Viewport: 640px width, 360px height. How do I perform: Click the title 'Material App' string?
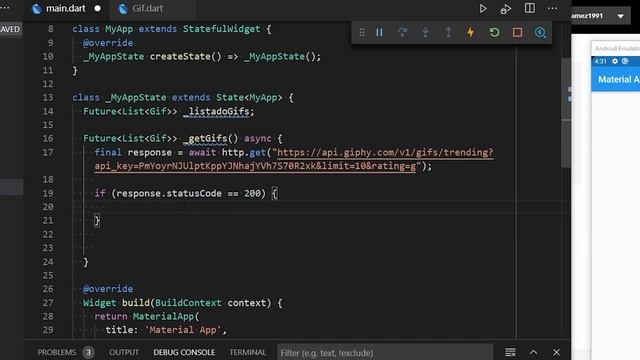coord(183,330)
